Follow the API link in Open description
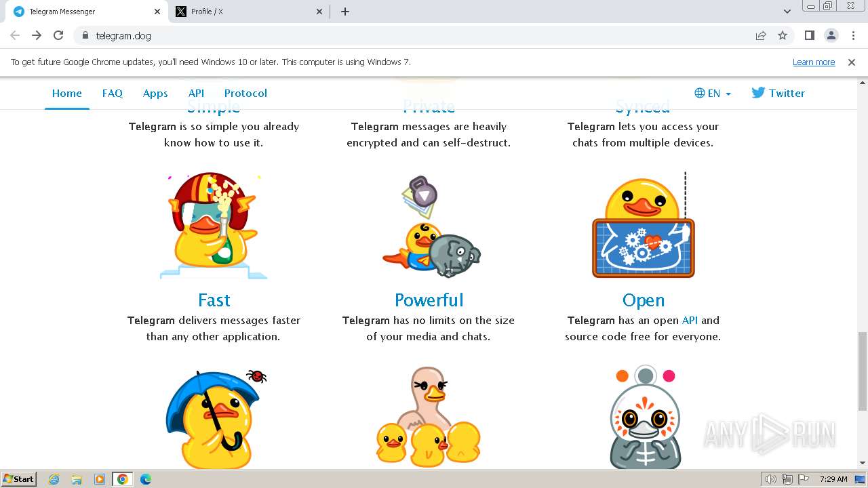 [690, 321]
